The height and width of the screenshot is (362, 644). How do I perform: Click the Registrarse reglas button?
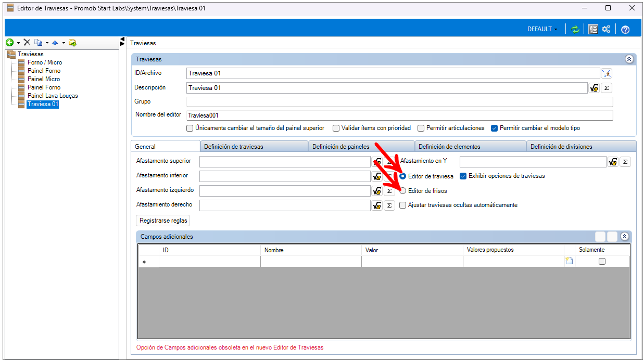click(x=163, y=221)
